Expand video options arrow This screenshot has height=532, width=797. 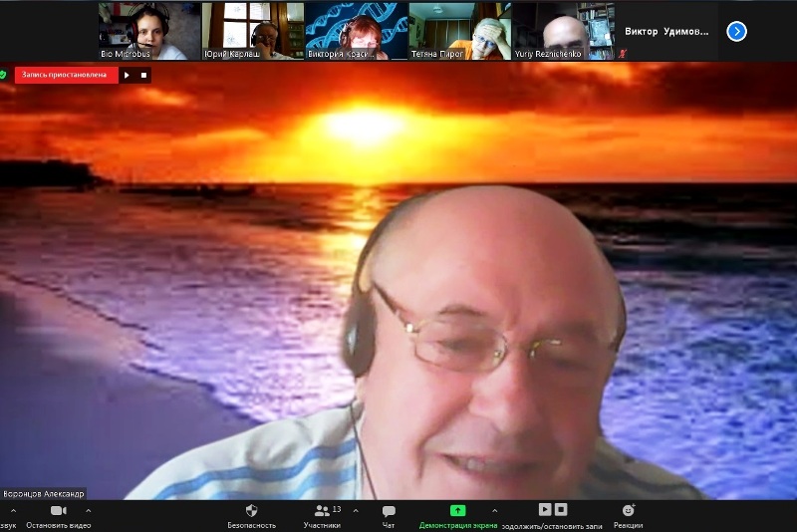coord(89,511)
